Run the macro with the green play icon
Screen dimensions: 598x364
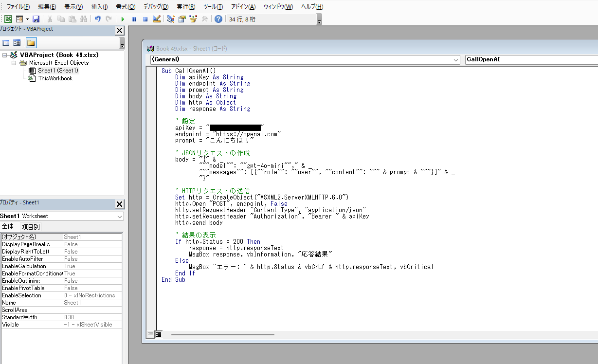pos(123,19)
